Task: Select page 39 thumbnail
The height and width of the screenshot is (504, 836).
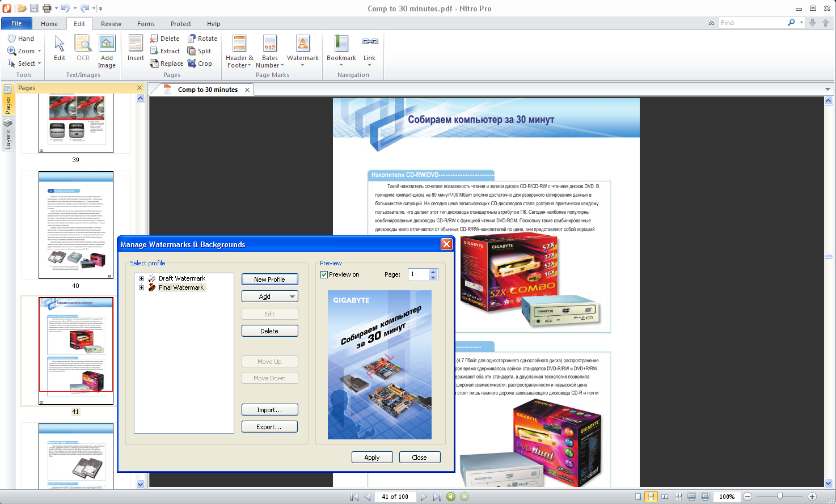Action: [76, 124]
